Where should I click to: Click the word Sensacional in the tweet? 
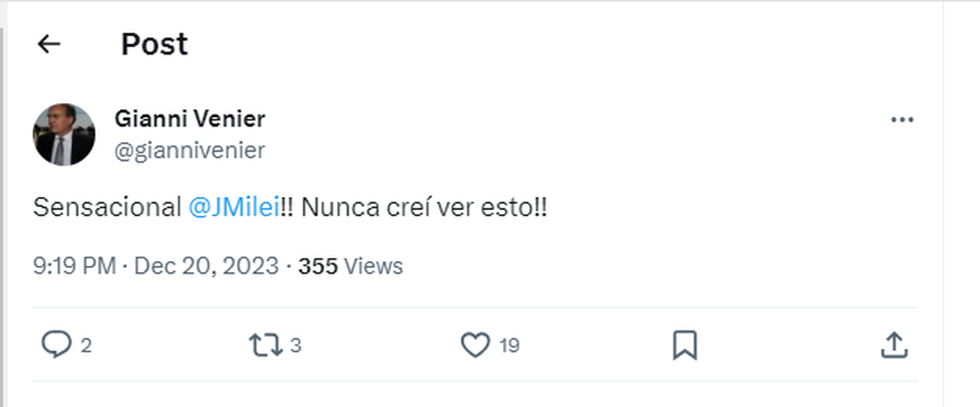click(x=107, y=208)
